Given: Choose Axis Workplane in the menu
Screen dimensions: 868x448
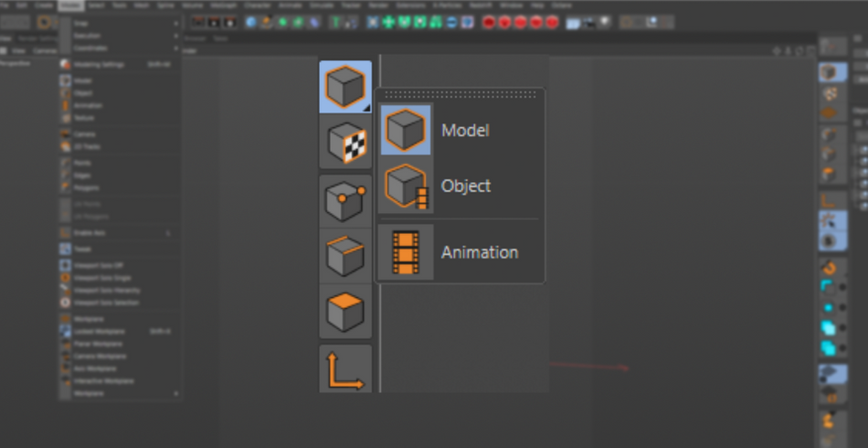Looking at the screenshot, I should (x=120, y=368).
